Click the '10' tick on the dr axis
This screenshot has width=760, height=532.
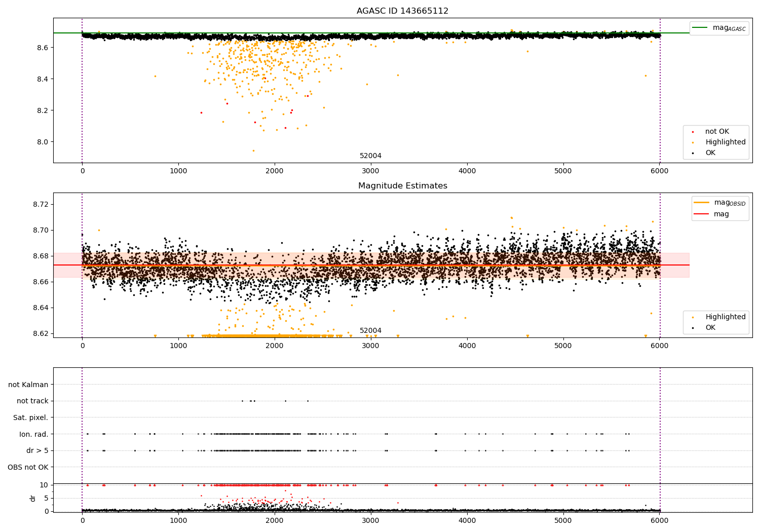click(x=45, y=485)
